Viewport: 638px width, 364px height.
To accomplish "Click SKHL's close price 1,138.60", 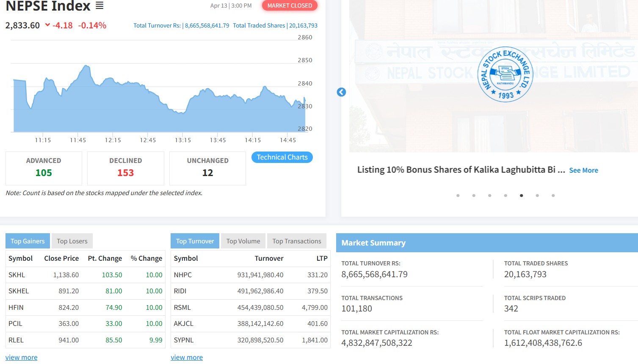I will (66, 275).
